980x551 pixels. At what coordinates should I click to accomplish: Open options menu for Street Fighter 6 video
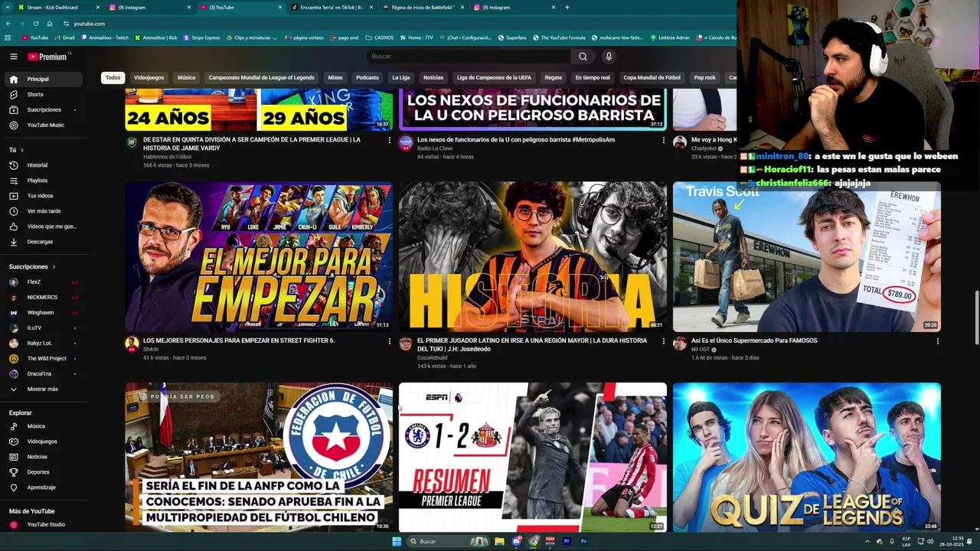click(x=389, y=341)
